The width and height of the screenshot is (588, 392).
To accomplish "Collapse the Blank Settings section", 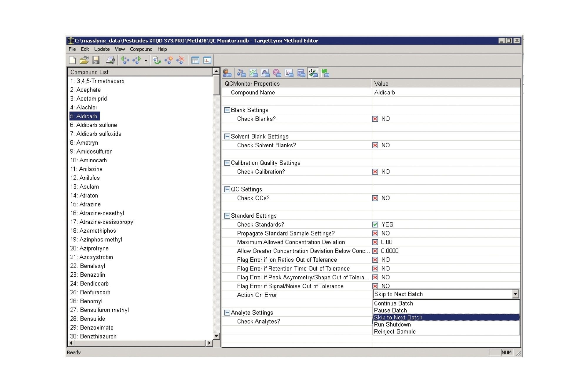I will pyautogui.click(x=227, y=110).
